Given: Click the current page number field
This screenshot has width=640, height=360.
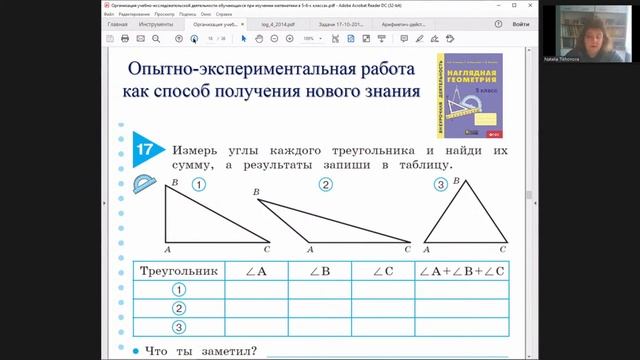Looking at the screenshot, I should point(211,39).
